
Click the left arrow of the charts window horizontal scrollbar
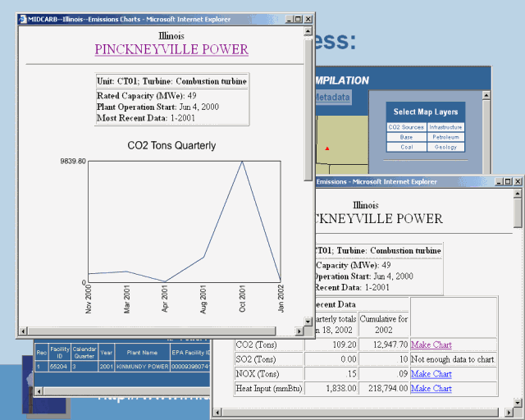click(23, 331)
